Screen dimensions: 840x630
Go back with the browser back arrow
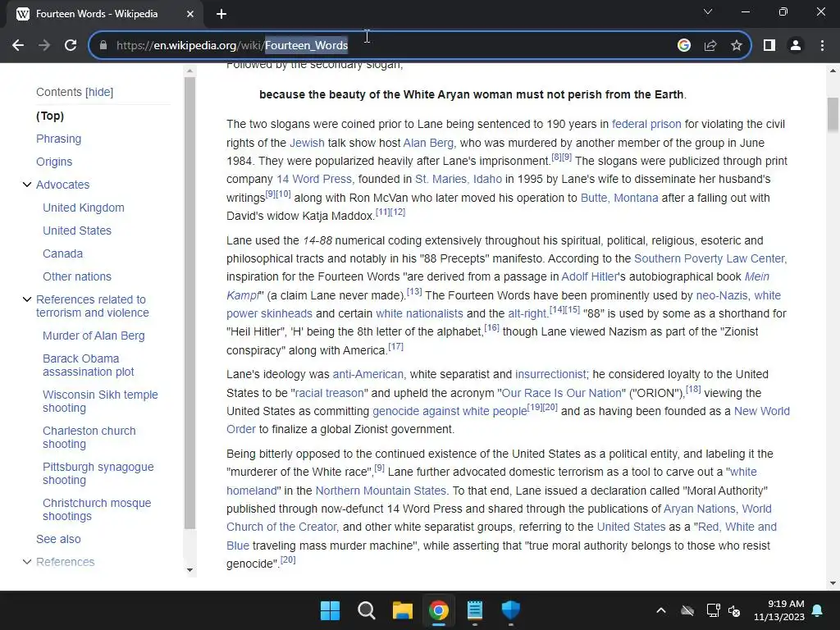[18, 46]
